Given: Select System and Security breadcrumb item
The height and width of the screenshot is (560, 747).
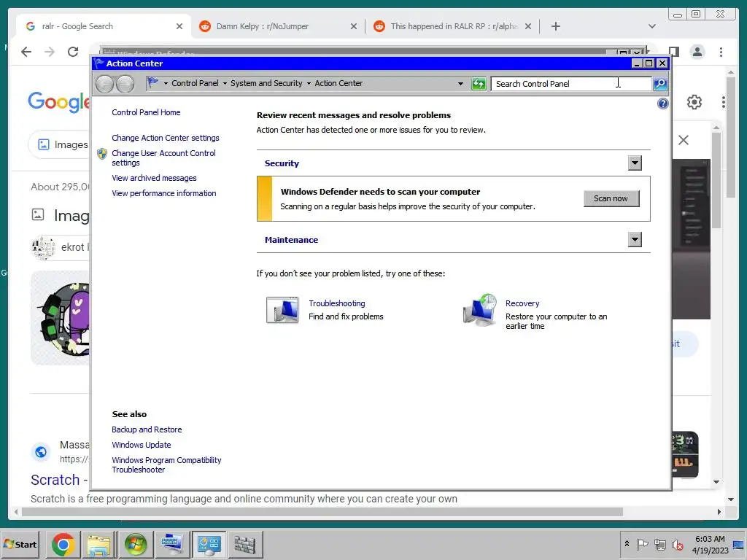Looking at the screenshot, I should click(266, 83).
